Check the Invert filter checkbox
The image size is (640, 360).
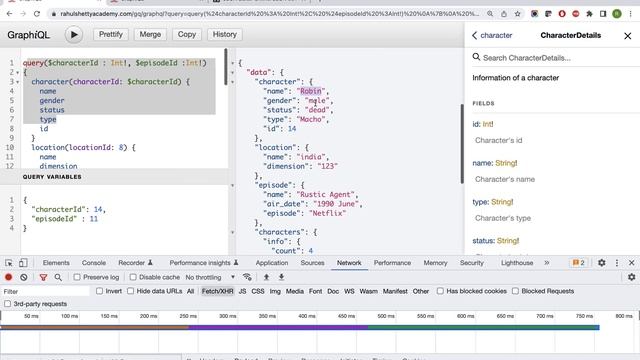point(99,291)
